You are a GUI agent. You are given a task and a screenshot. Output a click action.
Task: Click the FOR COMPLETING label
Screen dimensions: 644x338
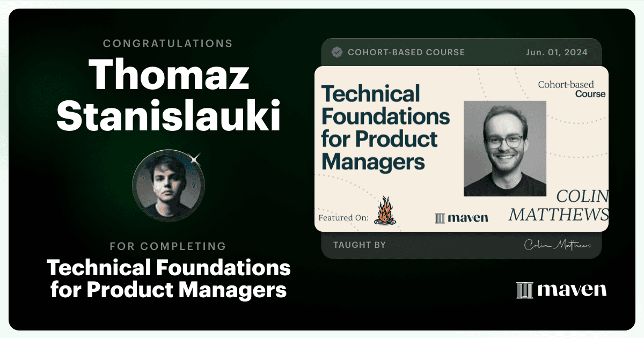click(168, 246)
